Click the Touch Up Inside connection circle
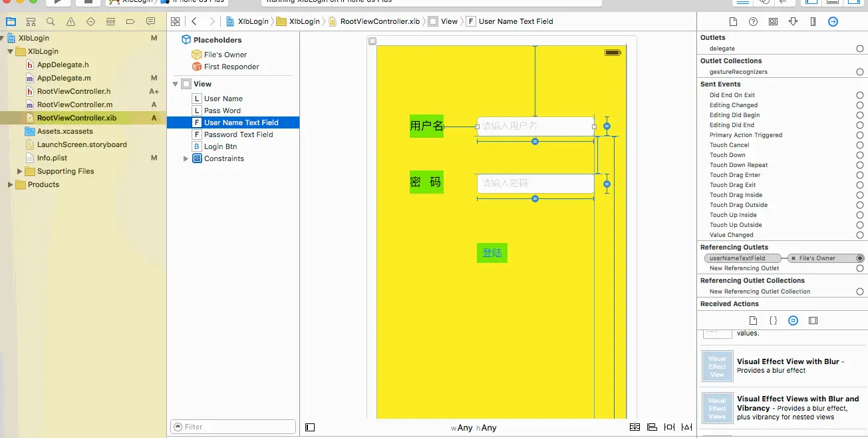868x438 pixels. [x=860, y=215]
